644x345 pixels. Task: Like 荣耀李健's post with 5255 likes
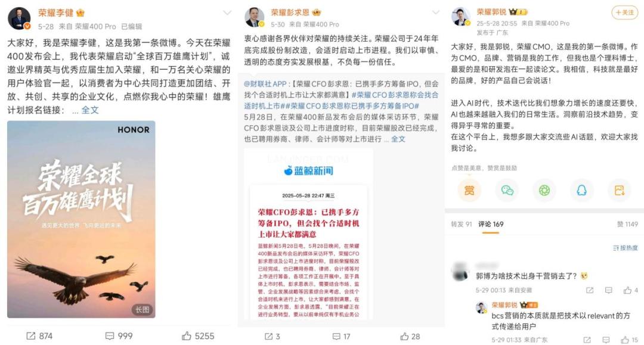pos(198,336)
